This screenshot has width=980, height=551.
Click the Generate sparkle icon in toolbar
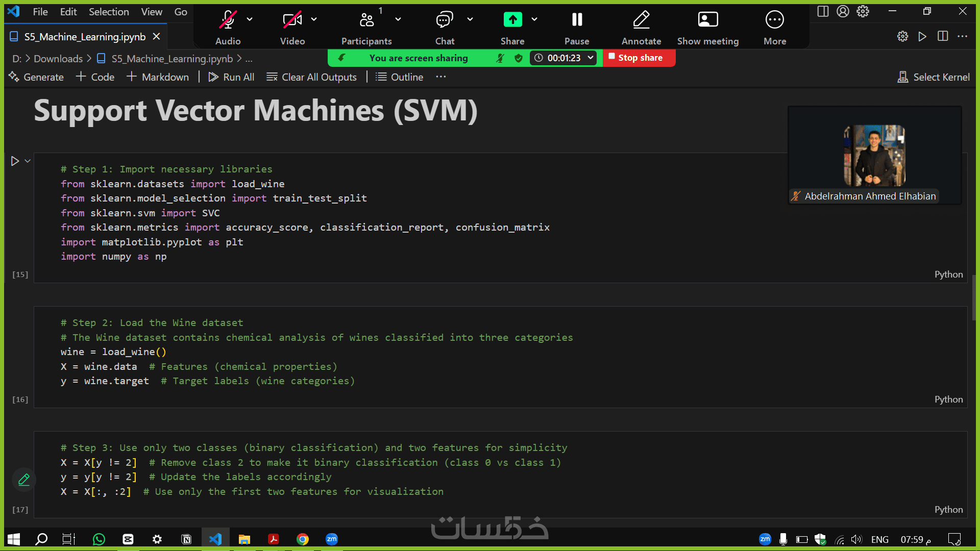tap(14, 77)
